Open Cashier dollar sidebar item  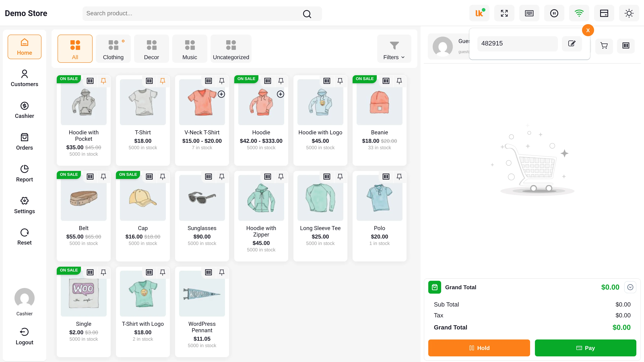point(25,110)
